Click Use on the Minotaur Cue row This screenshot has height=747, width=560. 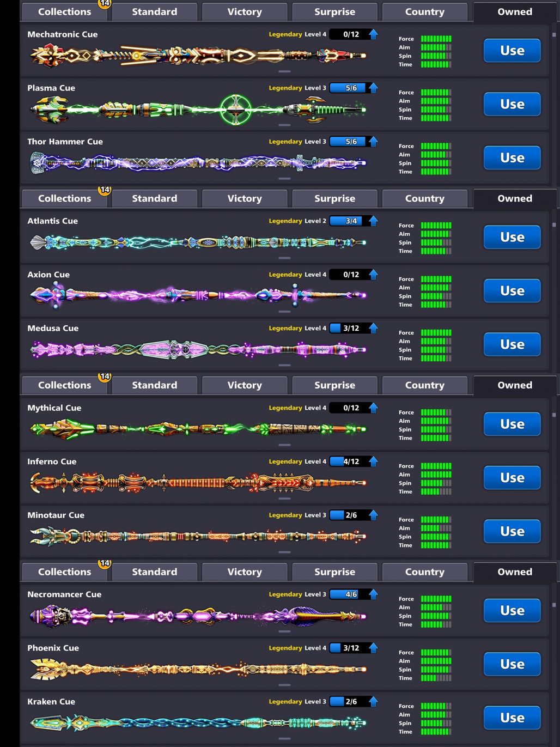512,531
